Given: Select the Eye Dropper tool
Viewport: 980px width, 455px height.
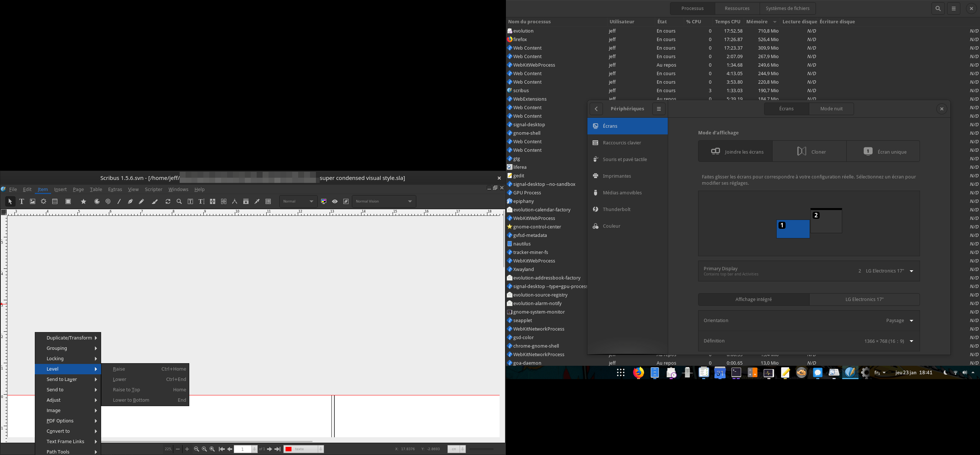Looking at the screenshot, I should [257, 202].
